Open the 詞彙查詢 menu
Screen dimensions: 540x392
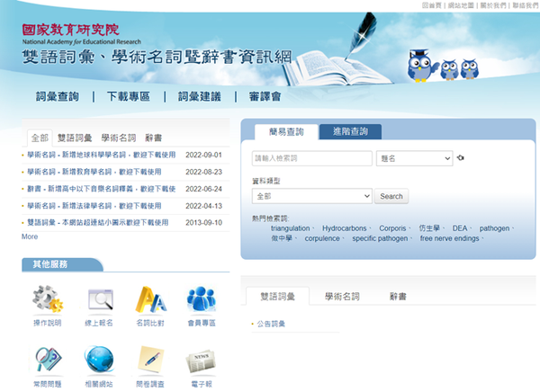(x=58, y=96)
